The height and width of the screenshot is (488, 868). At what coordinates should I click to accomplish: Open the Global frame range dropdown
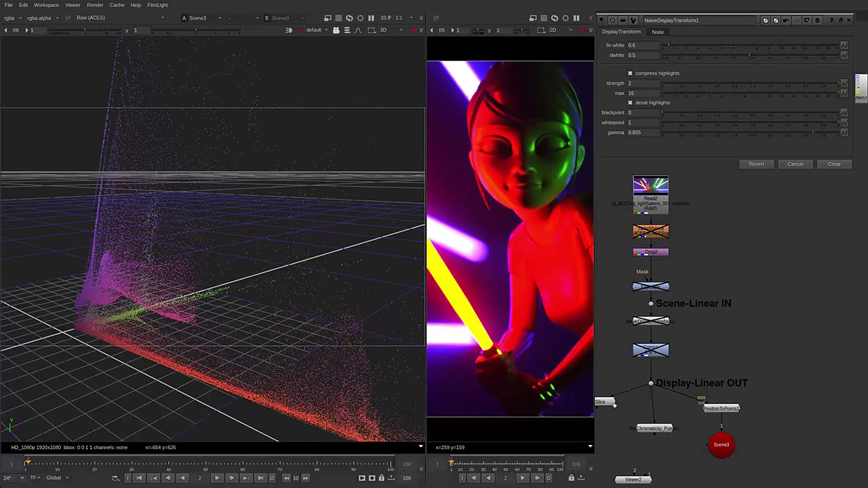point(57,478)
